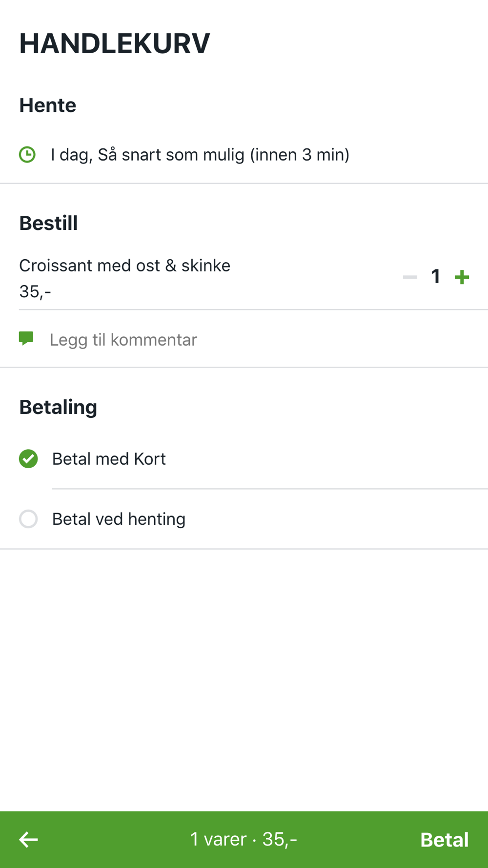The width and height of the screenshot is (488, 868).
Task: Increase croissant quantity with the green plus
Action: click(462, 277)
